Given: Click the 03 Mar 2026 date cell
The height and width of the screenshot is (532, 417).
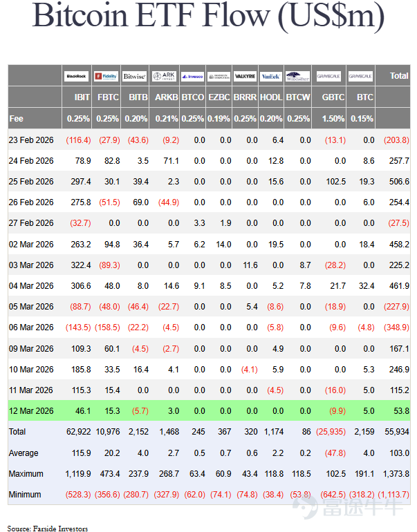Looking at the screenshot, I should 31,265.
